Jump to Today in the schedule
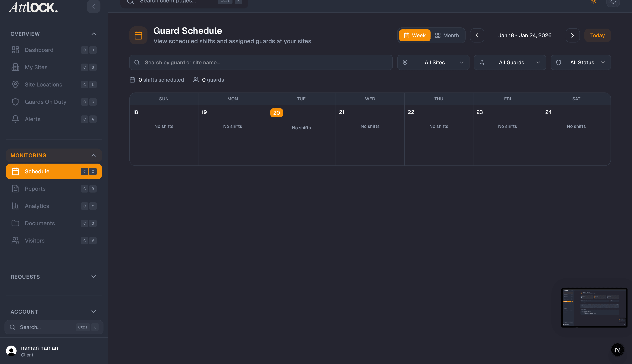This screenshot has height=364, width=632. tap(598, 35)
